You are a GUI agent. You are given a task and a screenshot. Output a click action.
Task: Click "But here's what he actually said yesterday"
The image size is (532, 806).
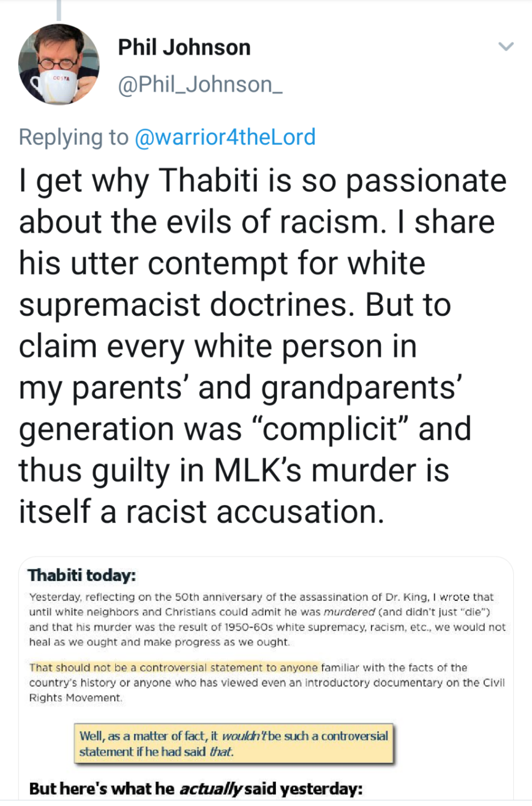pyautogui.click(x=196, y=789)
